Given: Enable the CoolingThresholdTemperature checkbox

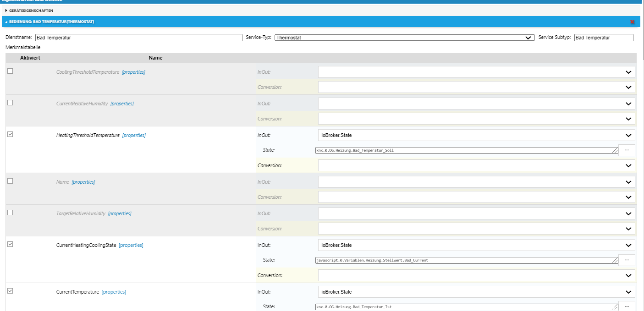Looking at the screenshot, I should pyautogui.click(x=10, y=71).
